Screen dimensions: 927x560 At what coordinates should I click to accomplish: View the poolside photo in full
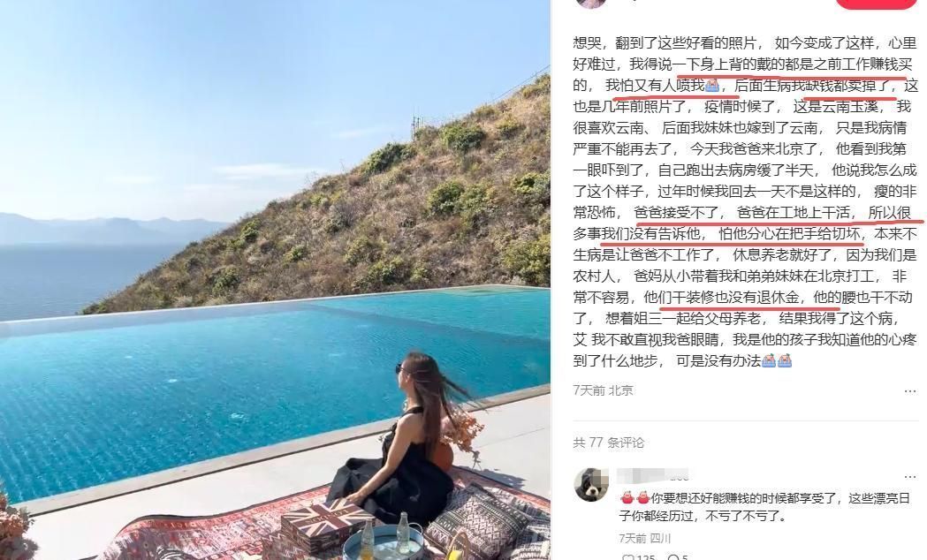pos(275,280)
